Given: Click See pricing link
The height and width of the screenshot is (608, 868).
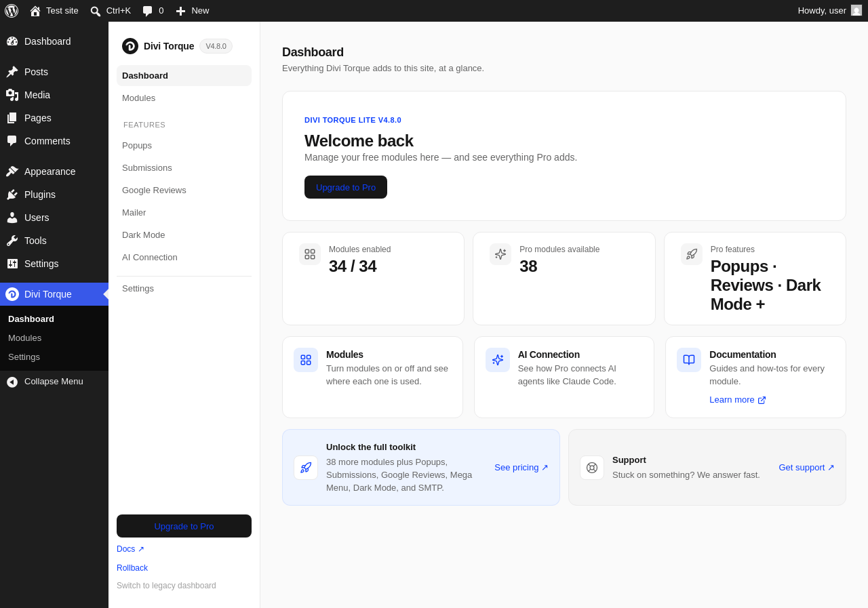Looking at the screenshot, I should [521, 467].
